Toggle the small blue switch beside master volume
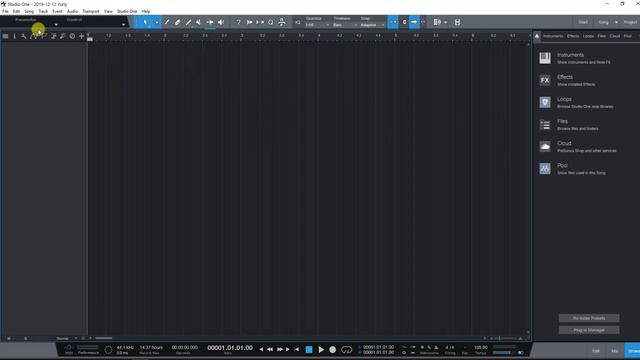640x360 pixels. (x=520, y=352)
